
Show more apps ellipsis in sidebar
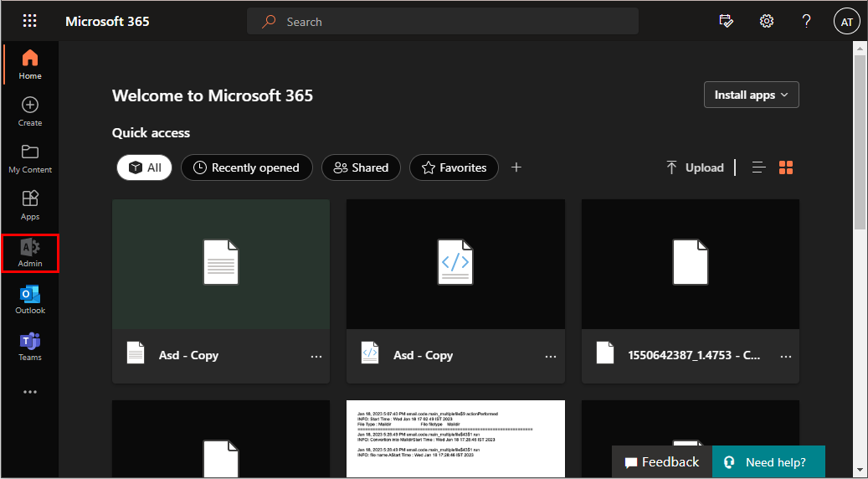click(x=30, y=392)
